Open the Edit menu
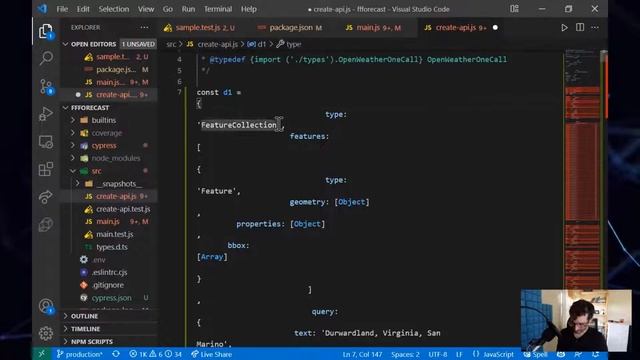The height and width of the screenshot is (360, 640). pos(83,9)
